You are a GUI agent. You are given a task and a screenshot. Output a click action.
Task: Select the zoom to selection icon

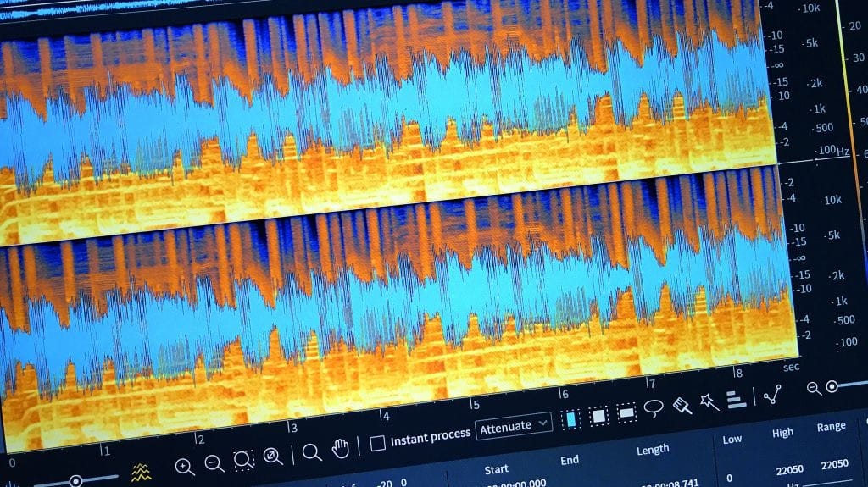coord(243,460)
